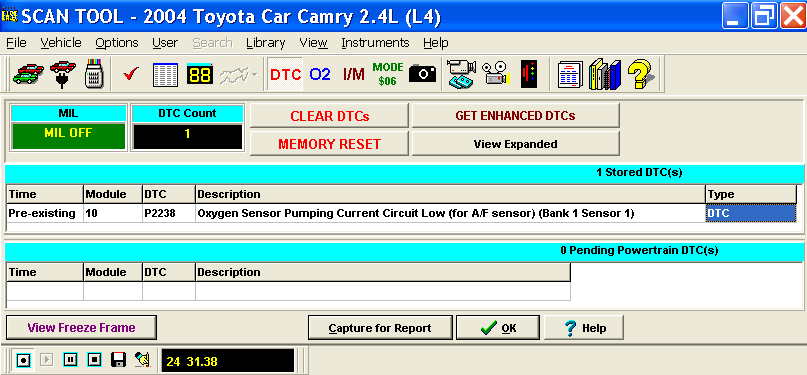Save recording with floppy disk icon
Viewport: 807px width, 375px height.
point(118,360)
